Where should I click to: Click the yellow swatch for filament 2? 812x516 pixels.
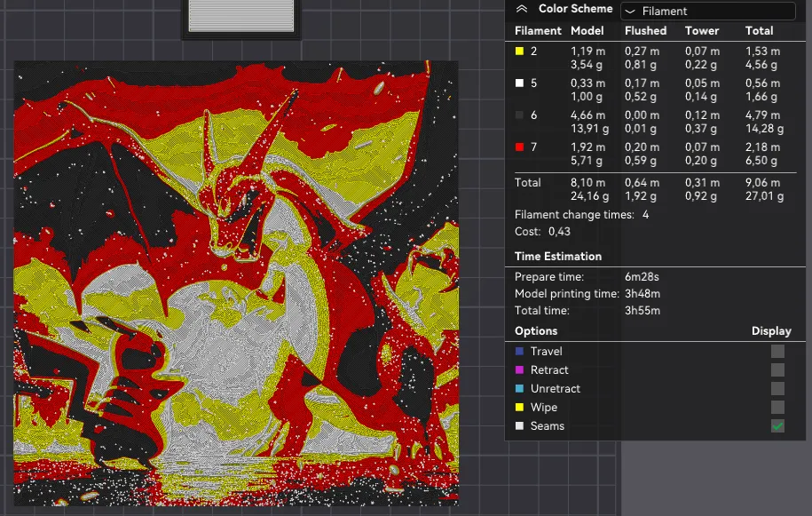[519, 52]
